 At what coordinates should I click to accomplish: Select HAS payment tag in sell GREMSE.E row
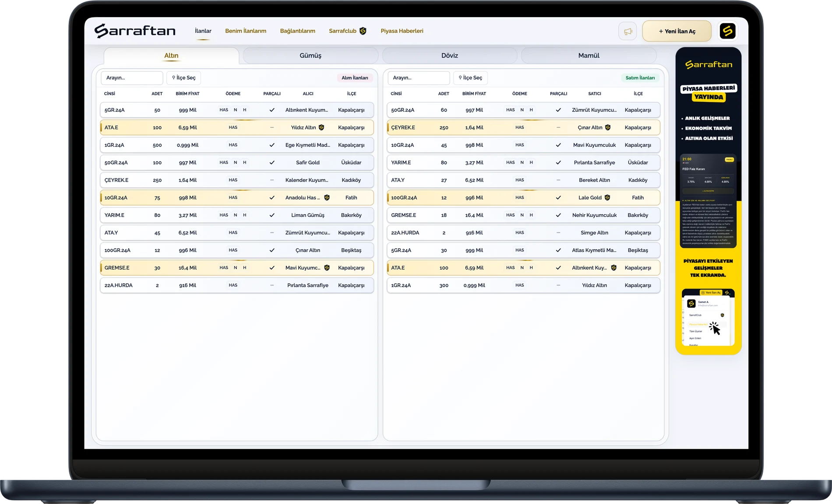(x=511, y=215)
